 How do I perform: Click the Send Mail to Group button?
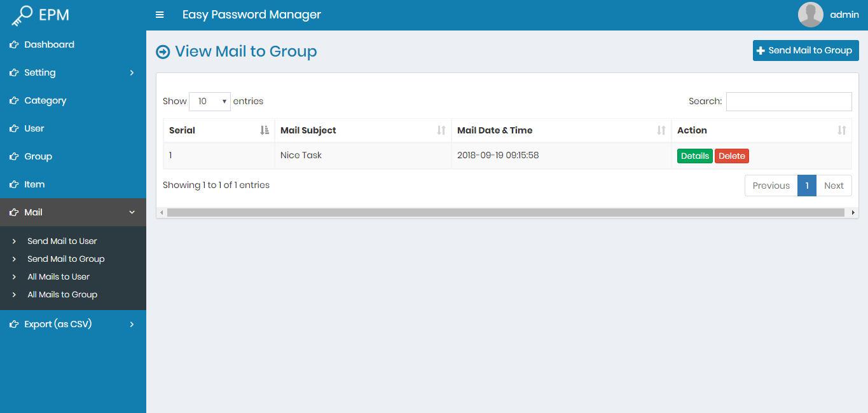pos(805,50)
